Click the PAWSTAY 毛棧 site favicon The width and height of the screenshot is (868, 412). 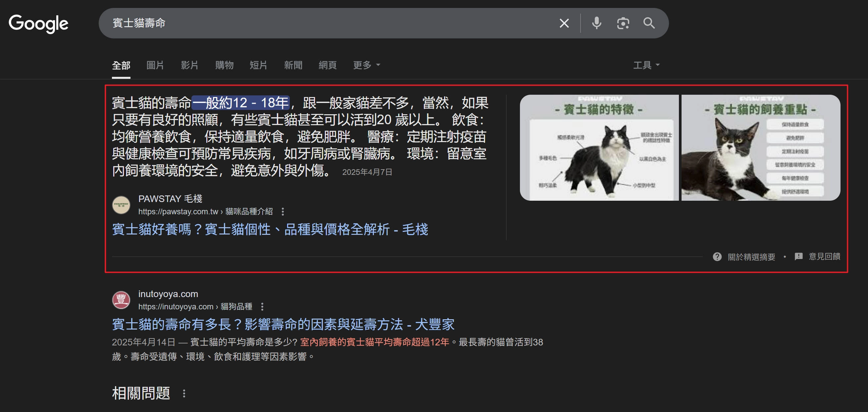[x=121, y=205]
